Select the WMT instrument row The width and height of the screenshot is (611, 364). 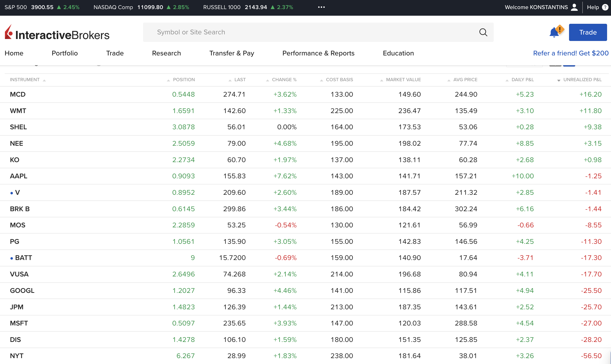(305, 111)
